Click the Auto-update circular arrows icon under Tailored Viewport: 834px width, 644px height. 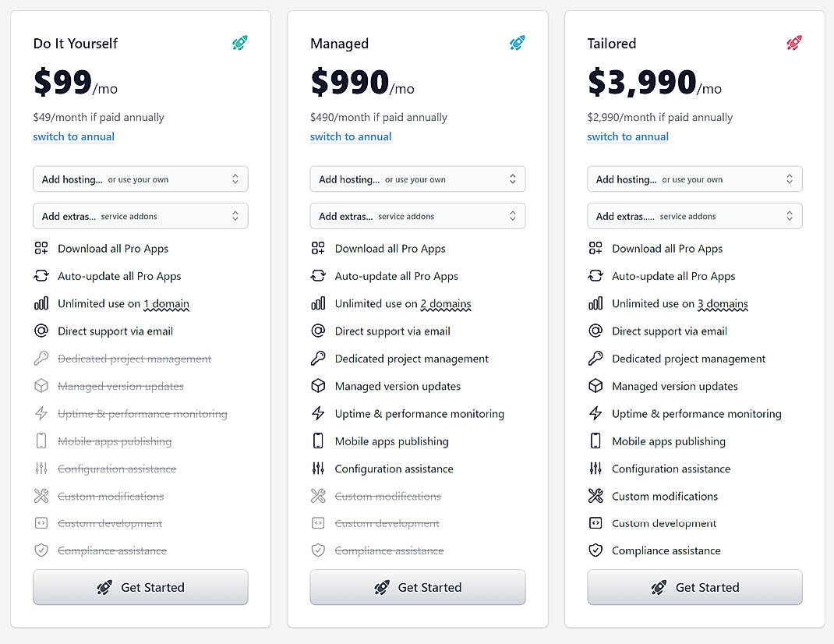pyautogui.click(x=595, y=276)
